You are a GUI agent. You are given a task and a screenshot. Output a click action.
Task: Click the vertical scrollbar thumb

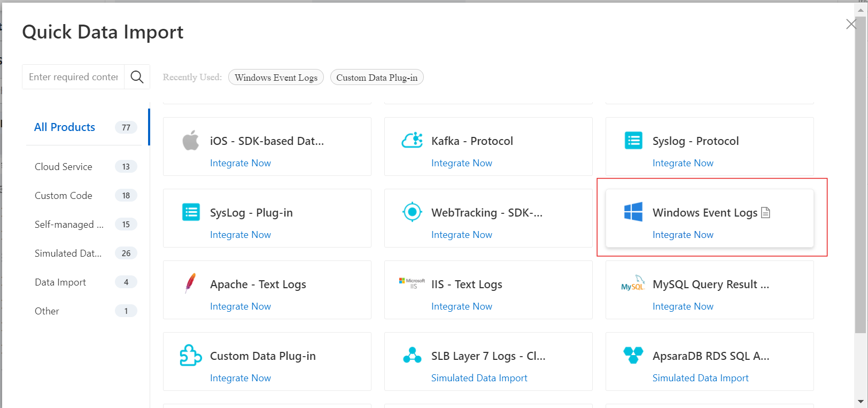pyautogui.click(x=860, y=175)
